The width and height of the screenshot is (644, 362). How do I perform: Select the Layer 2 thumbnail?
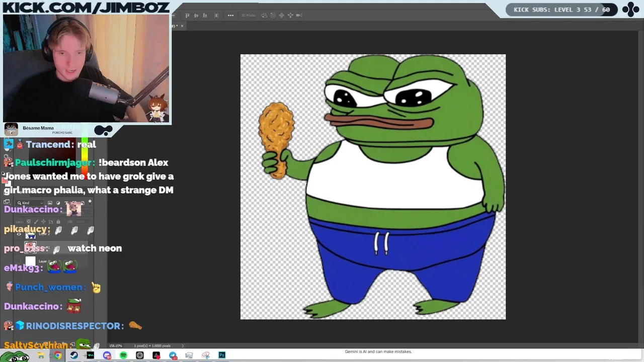[31, 234]
